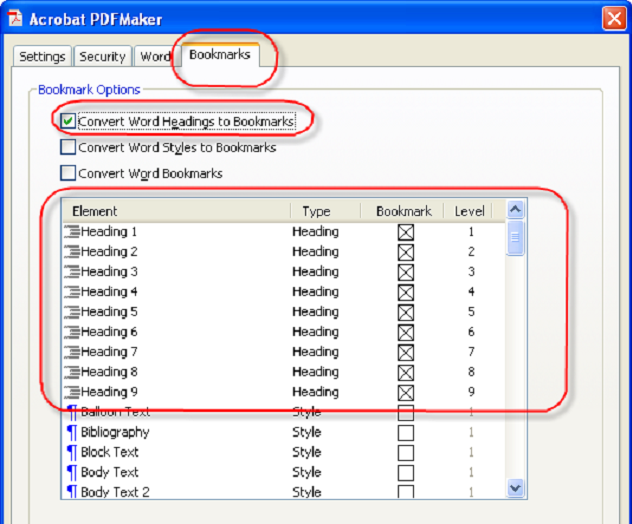This screenshot has width=632, height=524.
Task: Toggle bookmark box for Heading 7
Action: [405, 352]
